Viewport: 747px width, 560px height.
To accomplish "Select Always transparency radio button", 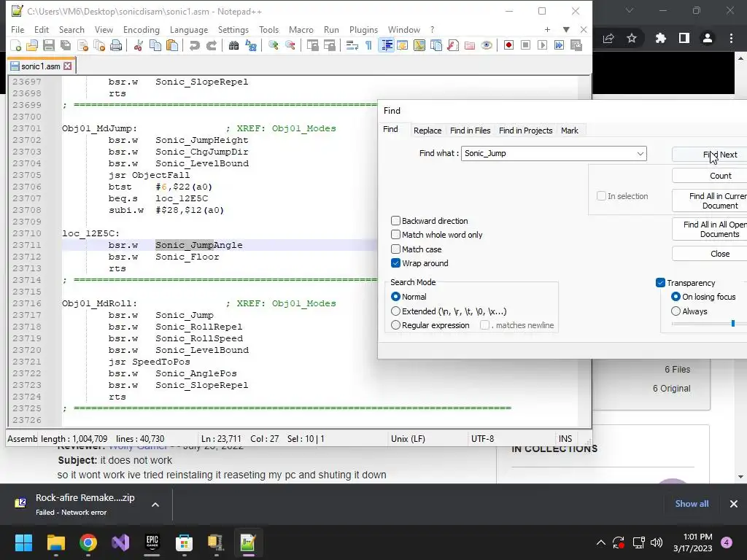I will (x=676, y=311).
